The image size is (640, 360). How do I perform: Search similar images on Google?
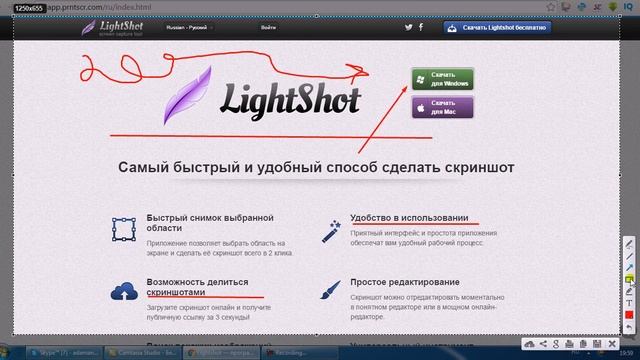click(x=556, y=344)
